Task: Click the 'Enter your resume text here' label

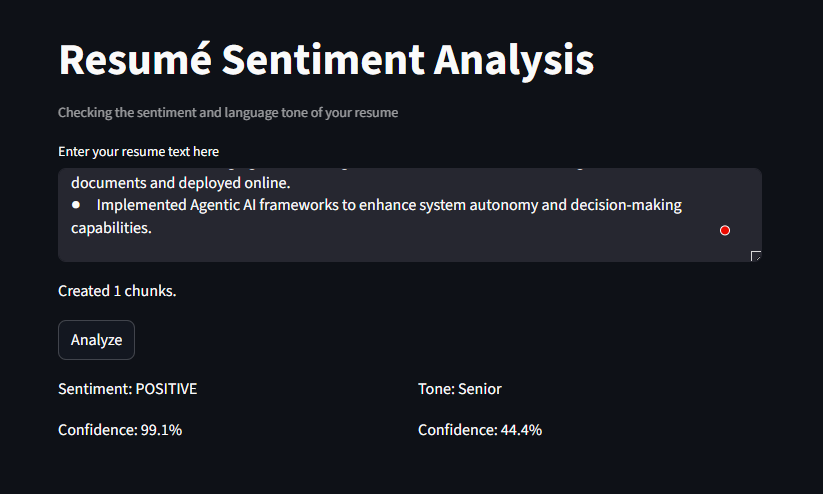Action: pos(138,151)
